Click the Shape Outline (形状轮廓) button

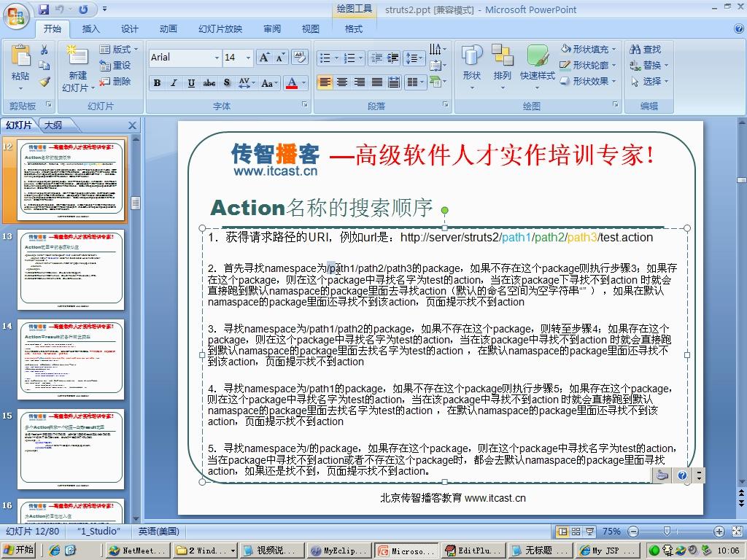[x=589, y=65]
